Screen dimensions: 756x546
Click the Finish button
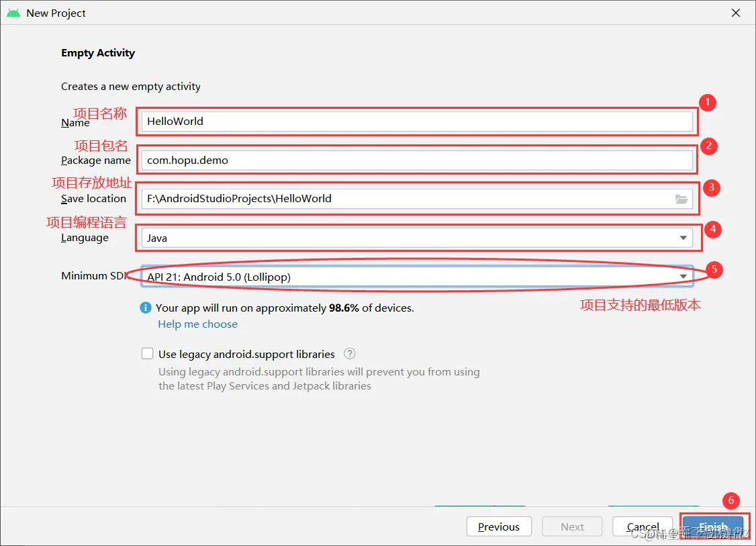[713, 527]
